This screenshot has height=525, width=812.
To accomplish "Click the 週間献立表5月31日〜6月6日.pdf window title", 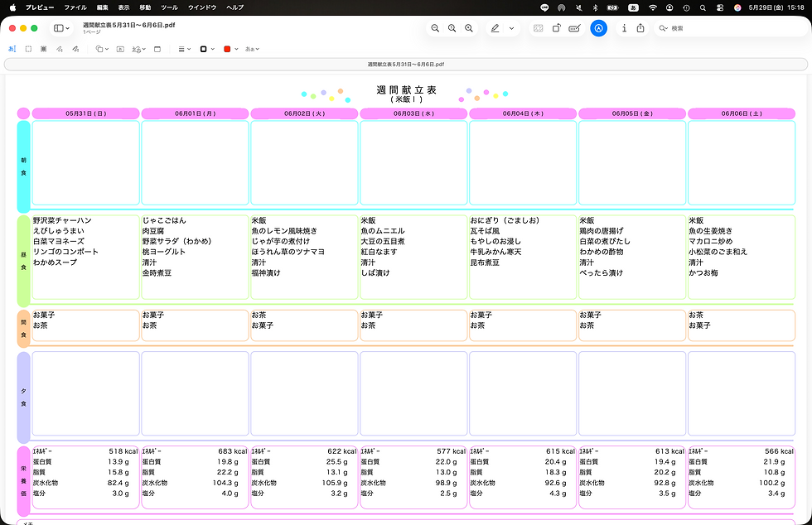I will click(129, 25).
